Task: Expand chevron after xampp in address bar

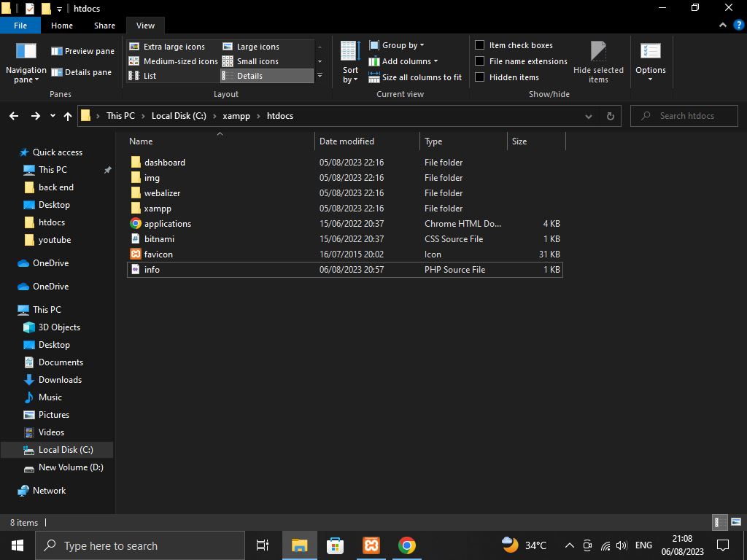Action: (x=259, y=116)
